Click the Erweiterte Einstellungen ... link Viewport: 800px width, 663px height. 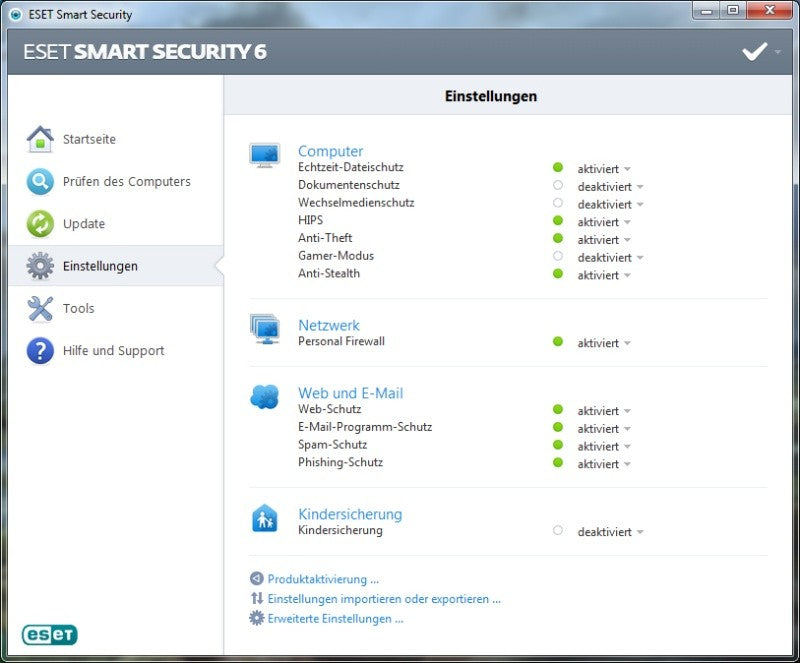336,619
